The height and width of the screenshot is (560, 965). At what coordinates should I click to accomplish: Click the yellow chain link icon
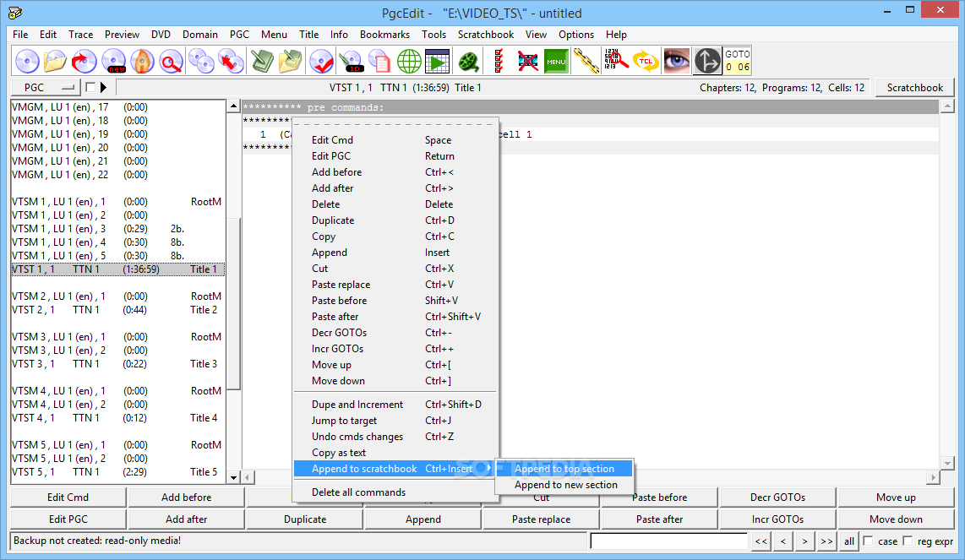[586, 61]
